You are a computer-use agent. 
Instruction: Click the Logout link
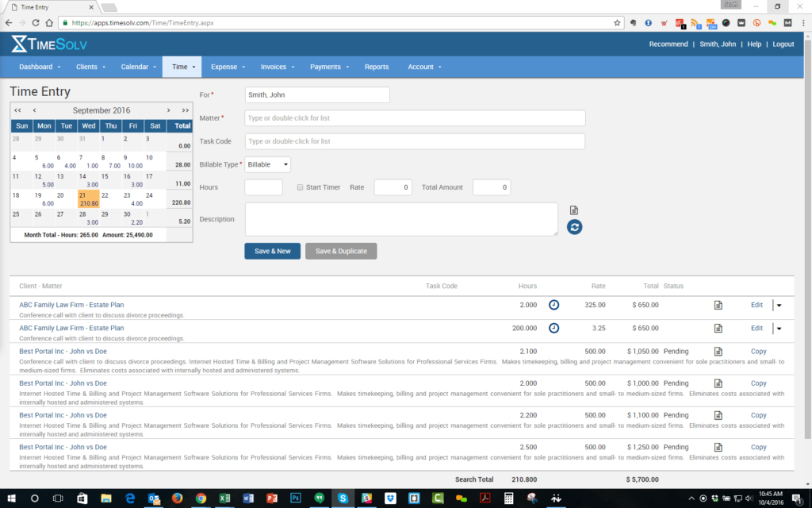click(x=783, y=44)
